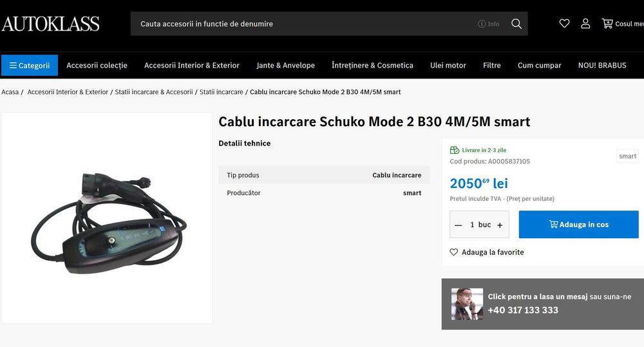Screen dimensions: 644x347
Task: Open Statii incarcare breadcrumb link
Action: [x=221, y=92]
